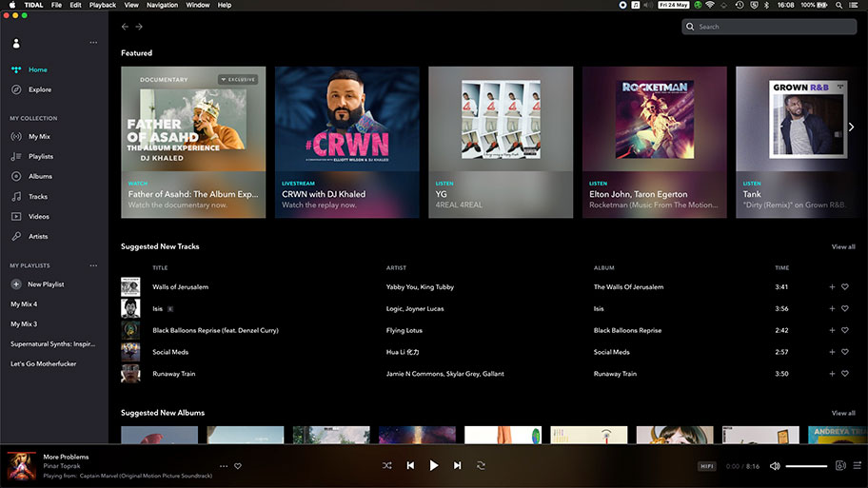Open the Playback menu
The width and height of the screenshot is (868, 488).
103,5
